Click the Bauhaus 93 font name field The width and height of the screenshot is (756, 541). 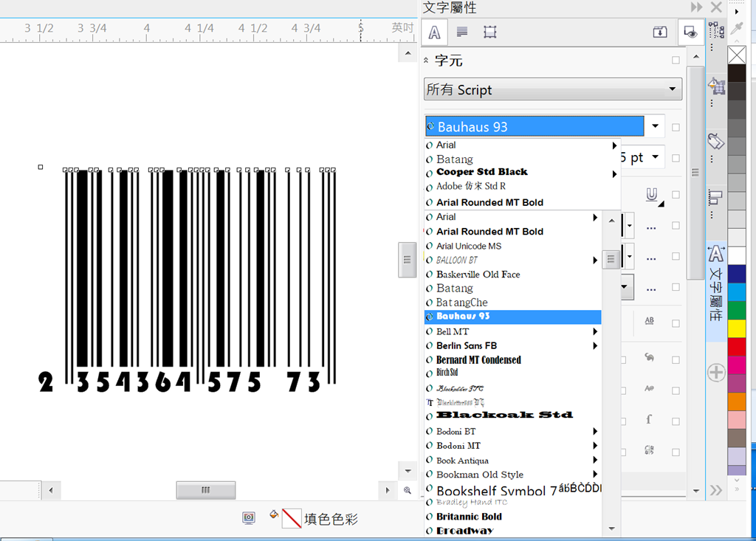click(x=535, y=126)
